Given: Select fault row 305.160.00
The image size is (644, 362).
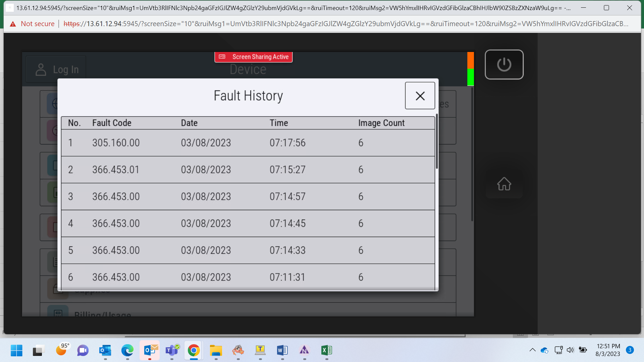Looking at the screenshot, I should pos(248,143).
